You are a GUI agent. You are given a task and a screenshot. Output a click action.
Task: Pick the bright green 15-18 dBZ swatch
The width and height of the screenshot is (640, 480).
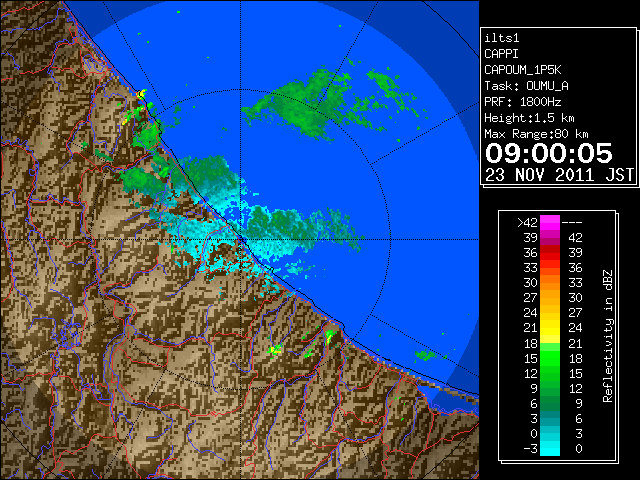pos(550,358)
